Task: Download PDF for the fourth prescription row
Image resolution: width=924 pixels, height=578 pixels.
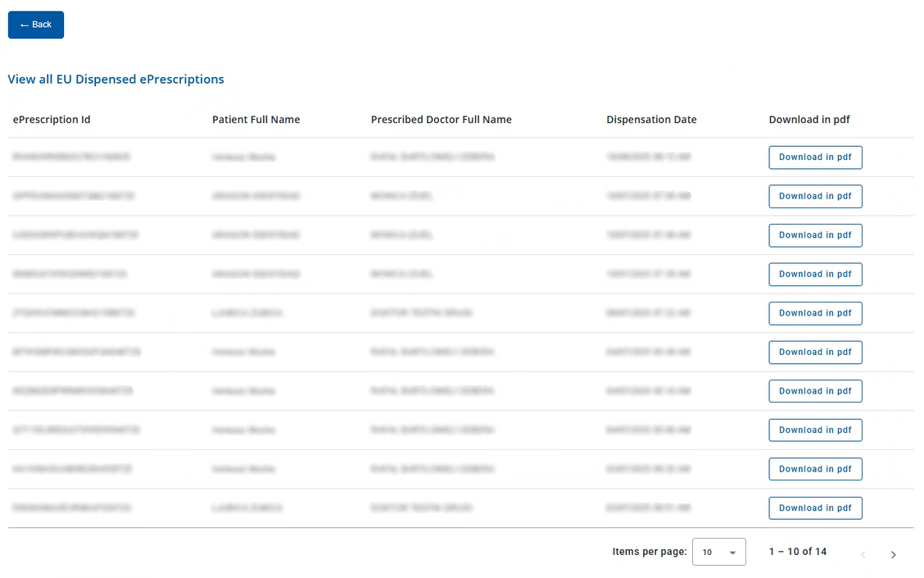Action: pyautogui.click(x=814, y=275)
